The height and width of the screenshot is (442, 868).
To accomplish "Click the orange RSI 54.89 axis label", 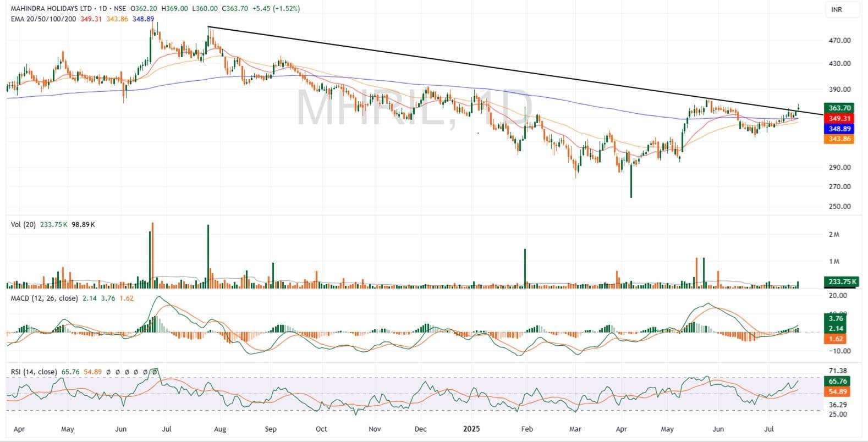I will 837,392.
